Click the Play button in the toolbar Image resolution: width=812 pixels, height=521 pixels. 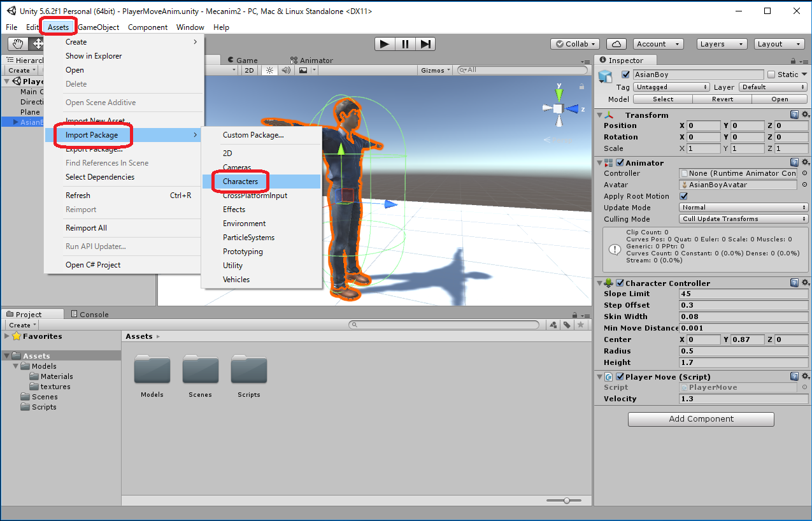click(384, 44)
